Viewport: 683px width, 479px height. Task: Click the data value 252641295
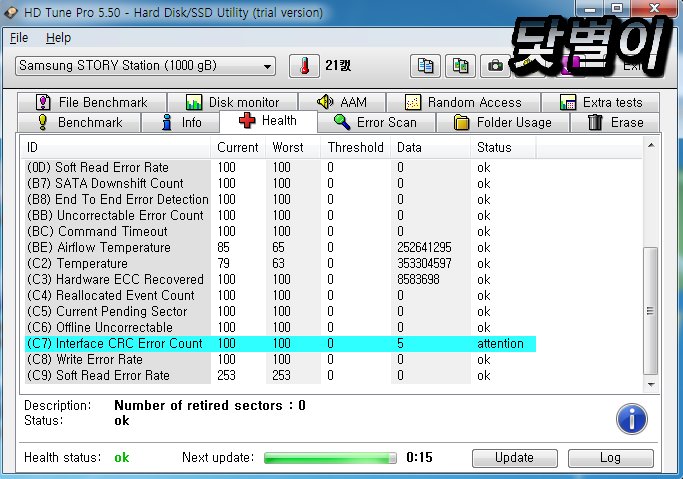click(x=424, y=248)
